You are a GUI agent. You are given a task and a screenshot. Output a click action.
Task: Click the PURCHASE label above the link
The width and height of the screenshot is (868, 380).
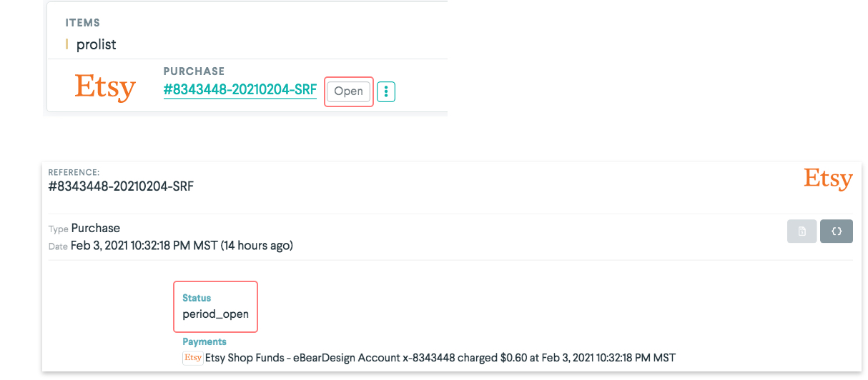coord(194,71)
